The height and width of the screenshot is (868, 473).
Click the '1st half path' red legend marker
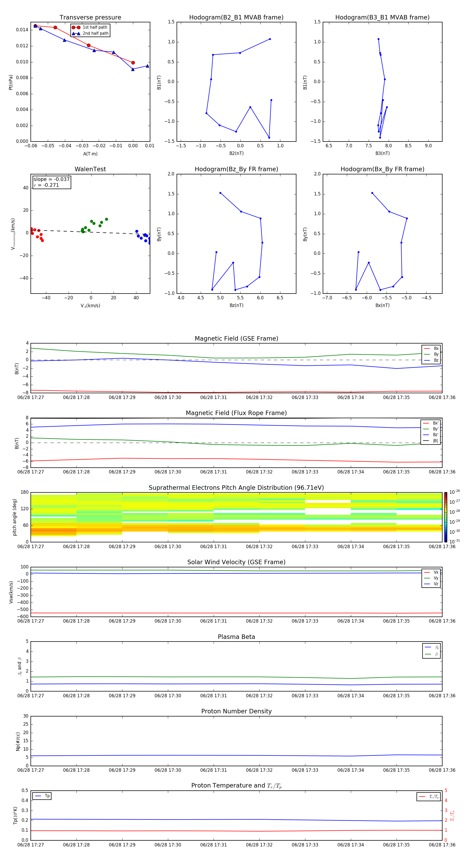[x=76, y=27]
